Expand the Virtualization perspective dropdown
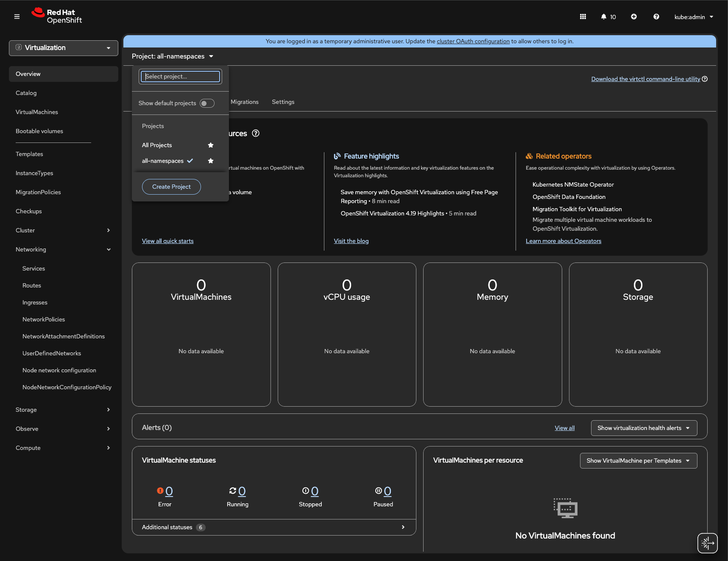The width and height of the screenshot is (728, 561). coord(64,48)
